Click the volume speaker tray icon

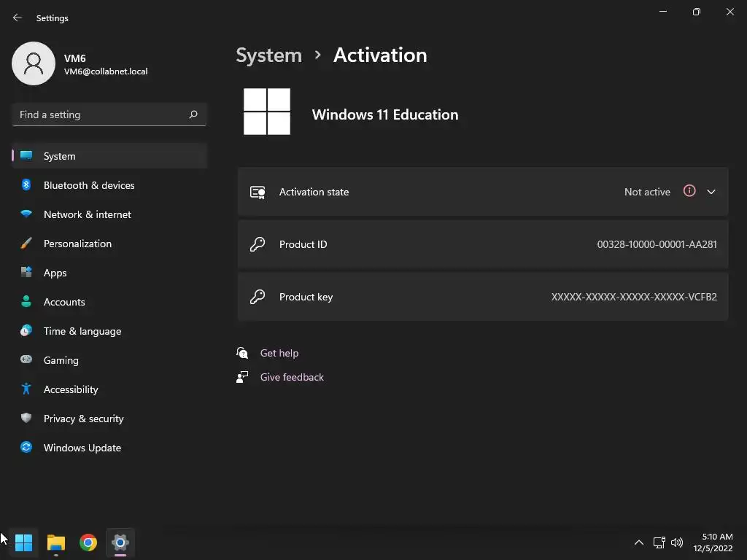[676, 542]
